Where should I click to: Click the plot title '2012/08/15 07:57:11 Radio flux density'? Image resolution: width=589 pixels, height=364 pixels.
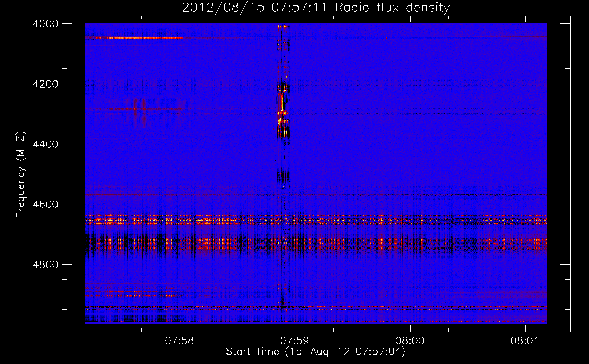pos(316,8)
